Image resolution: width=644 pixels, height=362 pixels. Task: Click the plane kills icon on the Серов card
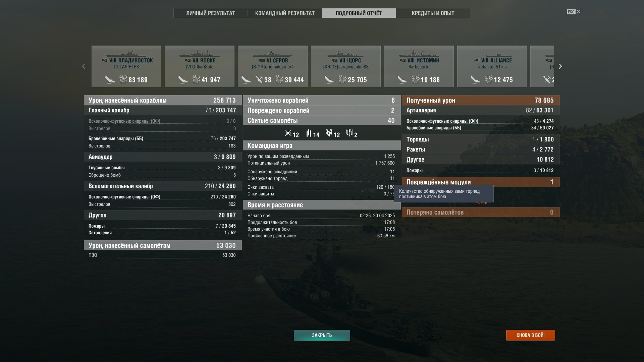(x=259, y=79)
